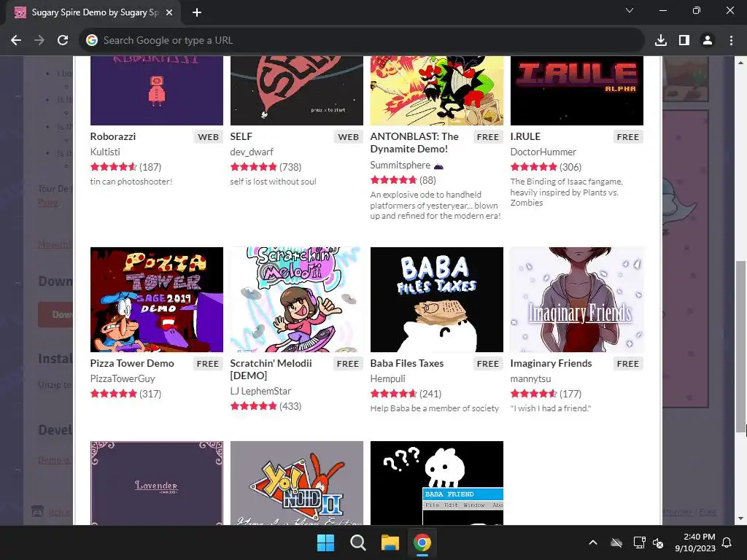The width and height of the screenshot is (747, 560).
Task: Click the FREE tag beside Pizza Tower Demo
Action: [x=208, y=364]
